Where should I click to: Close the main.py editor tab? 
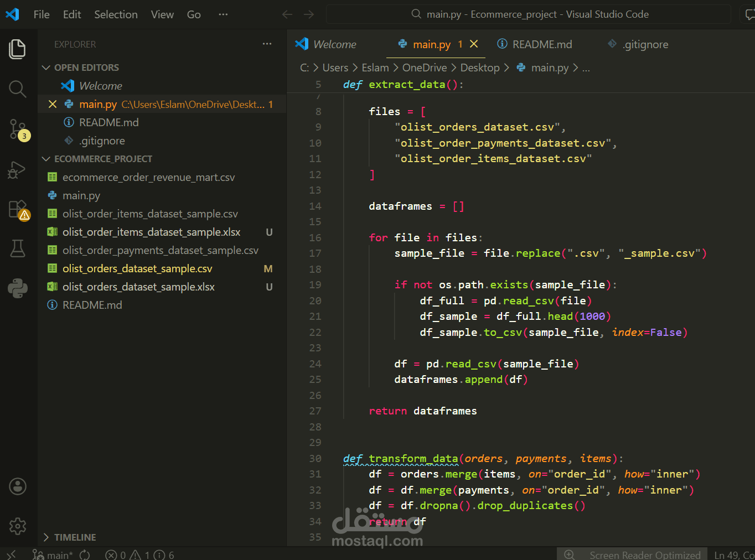(474, 44)
